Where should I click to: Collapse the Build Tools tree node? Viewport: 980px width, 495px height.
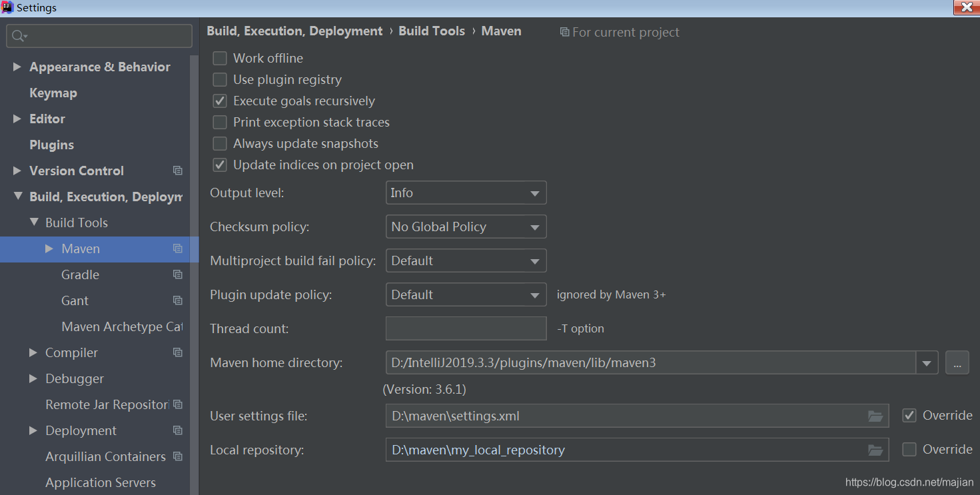[34, 223]
